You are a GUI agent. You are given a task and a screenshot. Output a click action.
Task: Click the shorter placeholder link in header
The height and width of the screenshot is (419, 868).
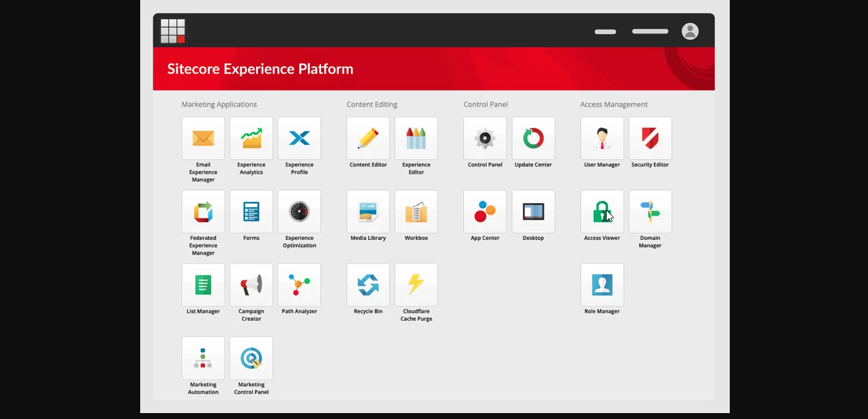coord(605,31)
